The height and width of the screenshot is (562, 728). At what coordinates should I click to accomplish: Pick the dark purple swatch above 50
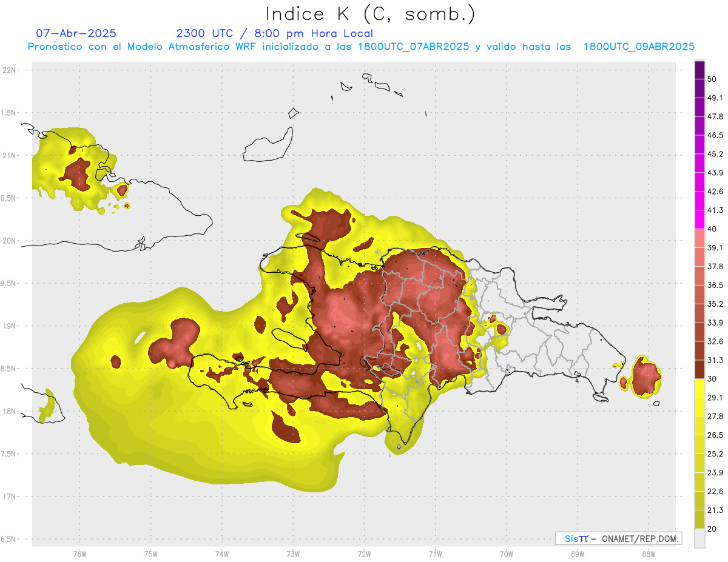(x=699, y=70)
